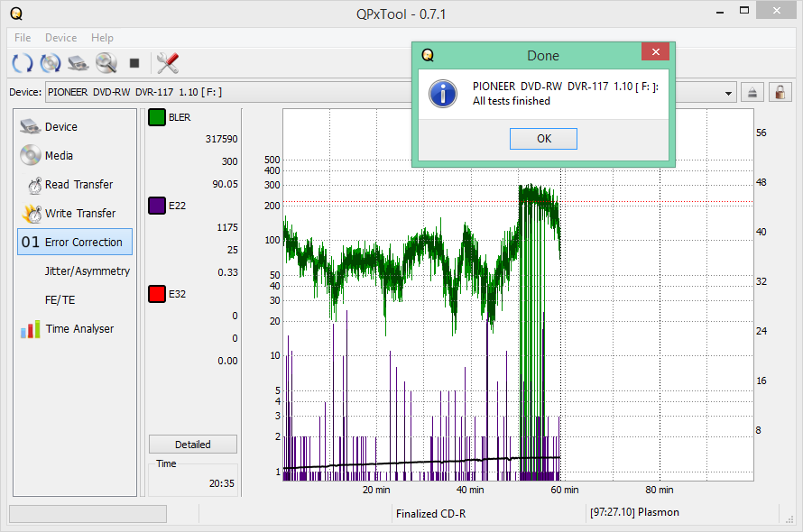Select Read Transfer in the sidebar
This screenshot has height=532, width=803.
pos(75,184)
